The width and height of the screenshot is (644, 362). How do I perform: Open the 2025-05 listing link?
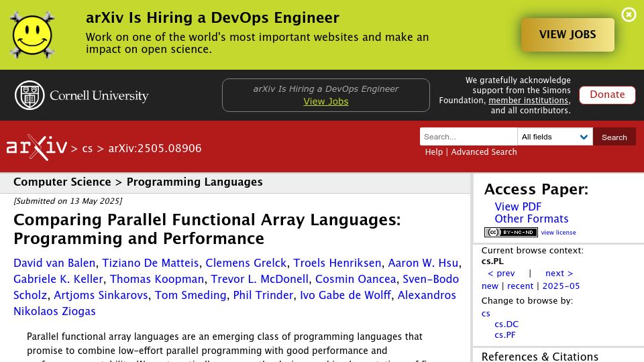(561, 286)
